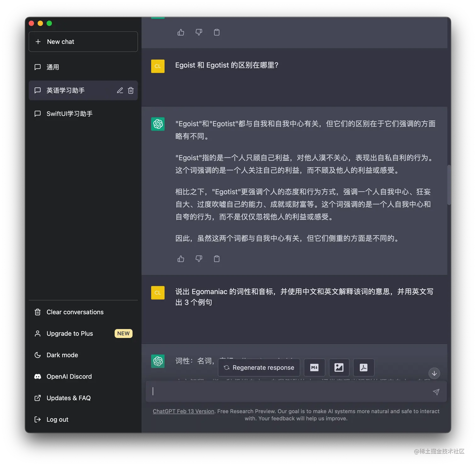This screenshot has width=476, height=466.
Task: Click ChatGPT logo beside Egoist answer
Action: click(x=158, y=124)
